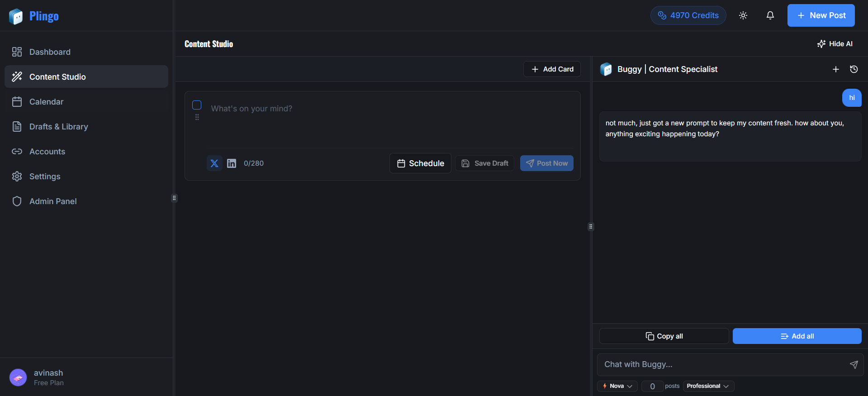The width and height of the screenshot is (868, 396).
Task: Toggle light/dark theme sun icon
Action: tap(743, 15)
